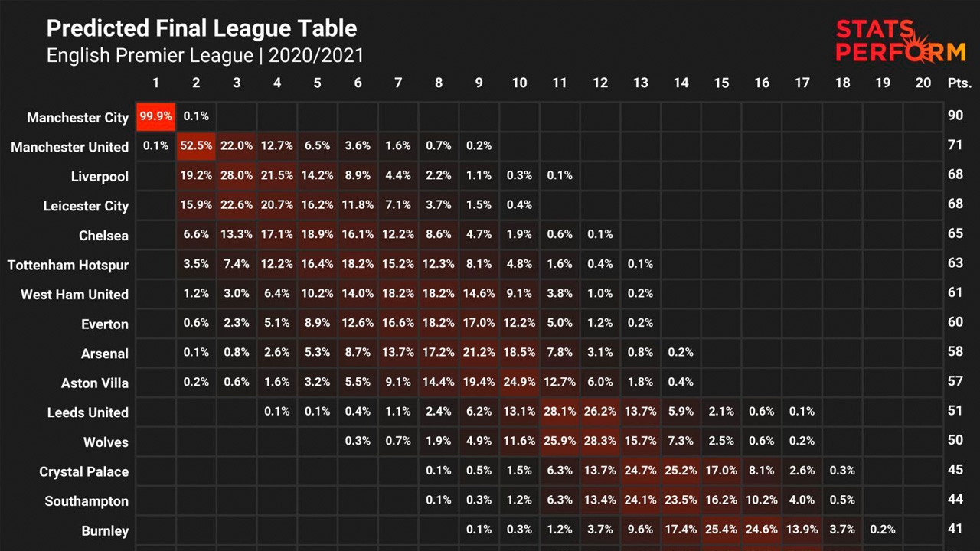Click Burnley's 25.4% cell
This screenshot has width=980, height=551.
tap(721, 529)
